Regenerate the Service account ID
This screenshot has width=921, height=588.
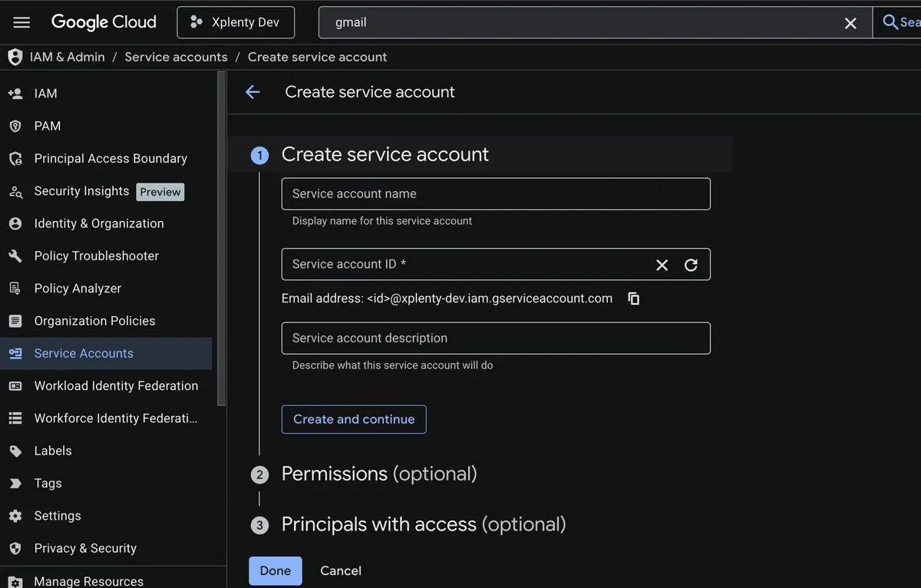point(691,265)
